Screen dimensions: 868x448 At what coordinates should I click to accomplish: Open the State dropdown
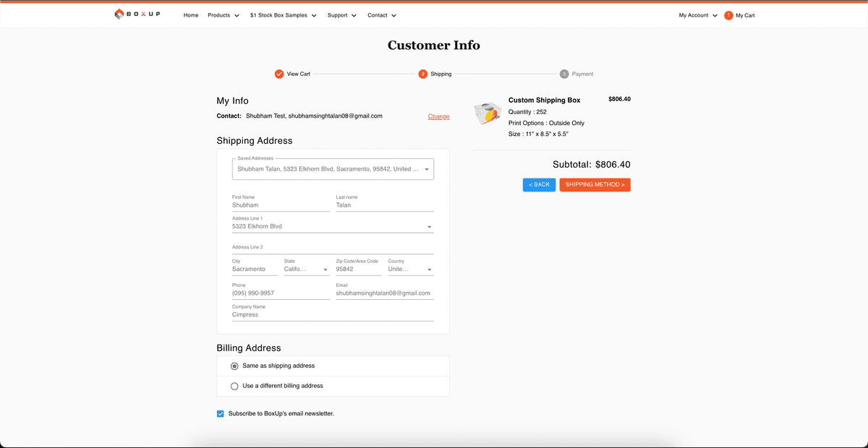(325, 270)
